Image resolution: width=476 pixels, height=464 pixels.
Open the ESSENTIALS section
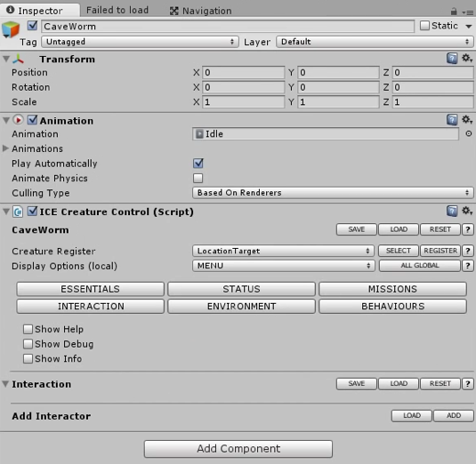(x=90, y=289)
